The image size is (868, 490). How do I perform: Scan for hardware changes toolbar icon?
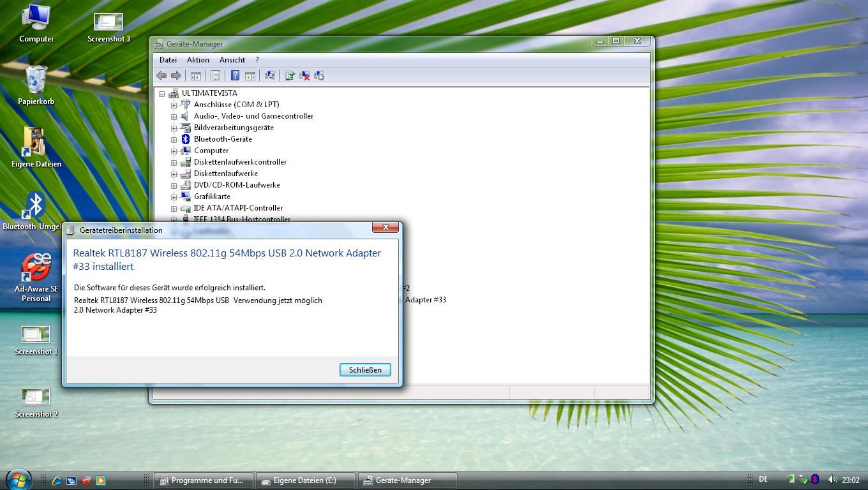[x=270, y=75]
